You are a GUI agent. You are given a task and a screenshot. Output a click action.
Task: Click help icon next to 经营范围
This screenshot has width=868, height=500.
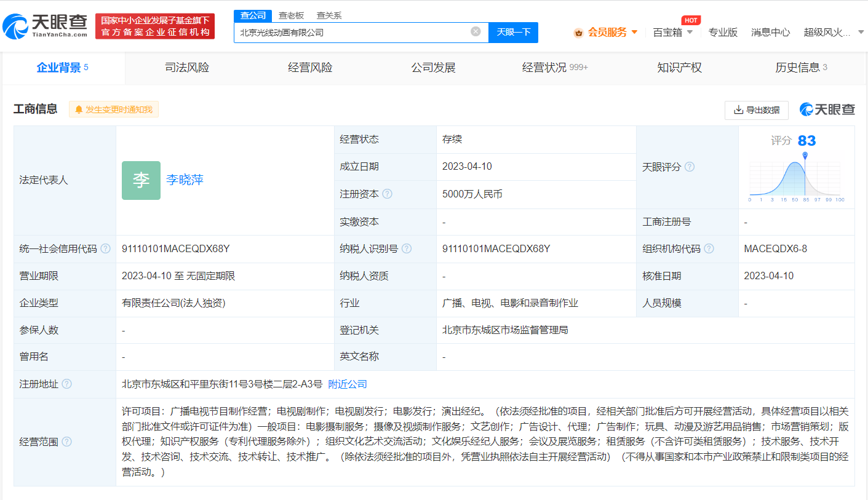67,442
